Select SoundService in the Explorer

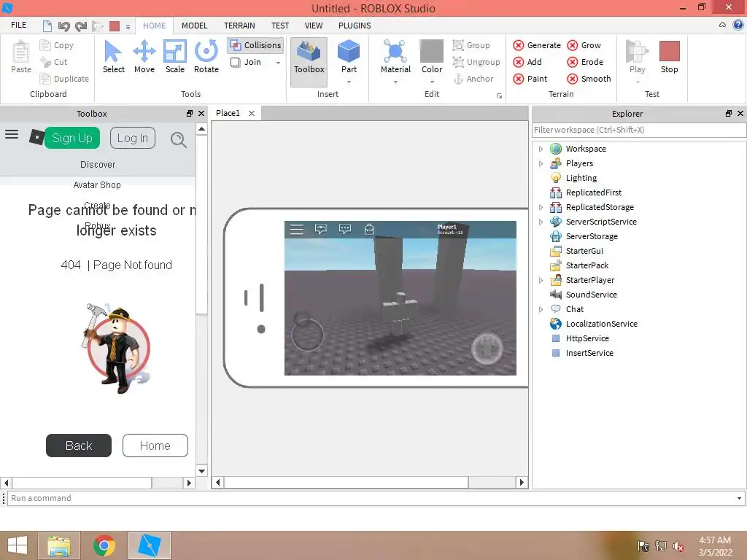click(x=591, y=295)
